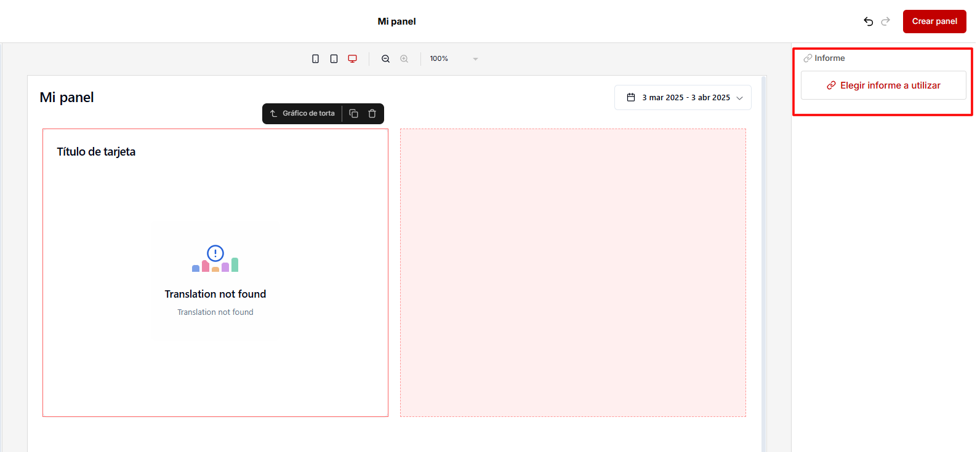Click the calendar icon in date range

pos(631,98)
